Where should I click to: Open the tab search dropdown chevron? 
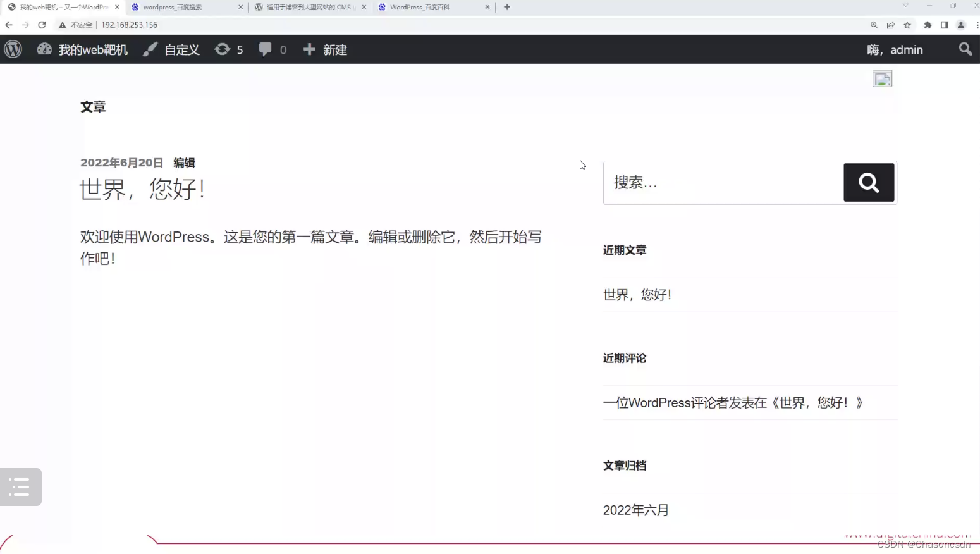[x=905, y=5]
